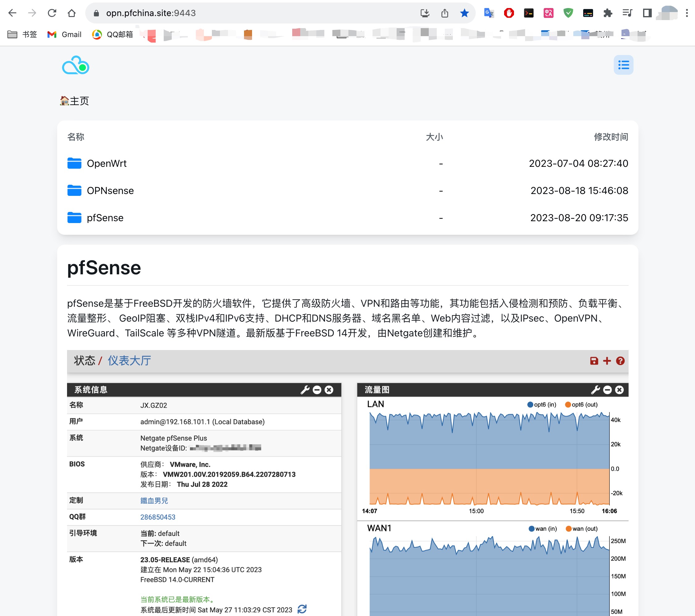Click the red plus add-widget icon
695x616 pixels.
[x=607, y=361]
